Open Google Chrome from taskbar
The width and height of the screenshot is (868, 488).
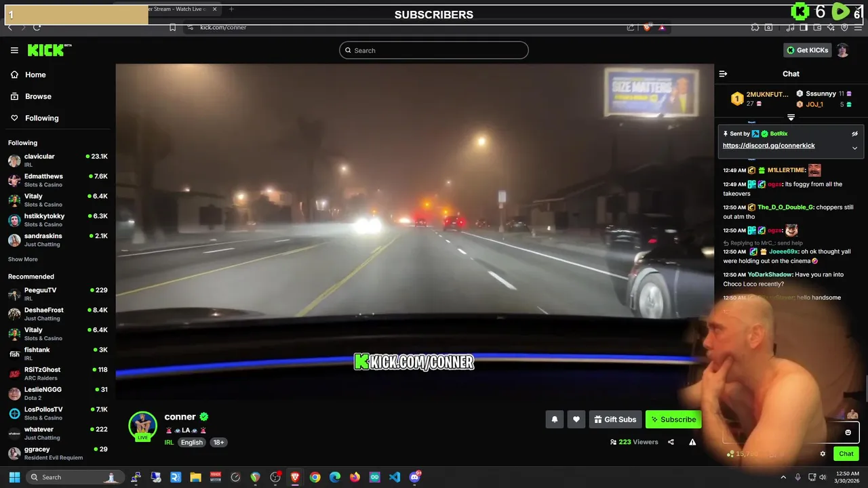click(315, 477)
